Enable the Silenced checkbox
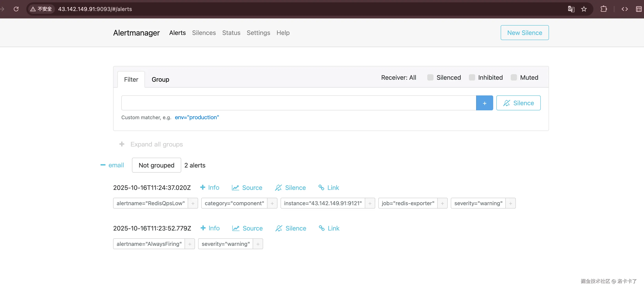Viewport: 644px width, 291px height. click(x=430, y=78)
